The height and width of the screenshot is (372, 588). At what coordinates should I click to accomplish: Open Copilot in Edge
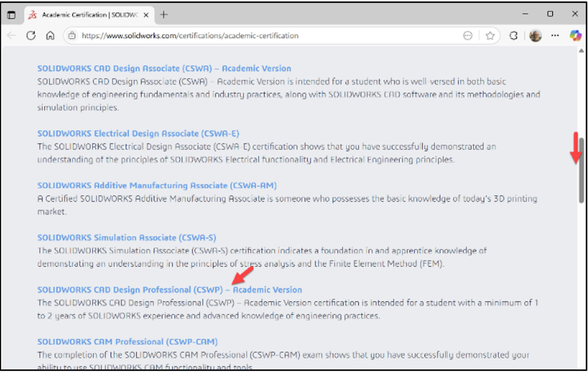[575, 36]
